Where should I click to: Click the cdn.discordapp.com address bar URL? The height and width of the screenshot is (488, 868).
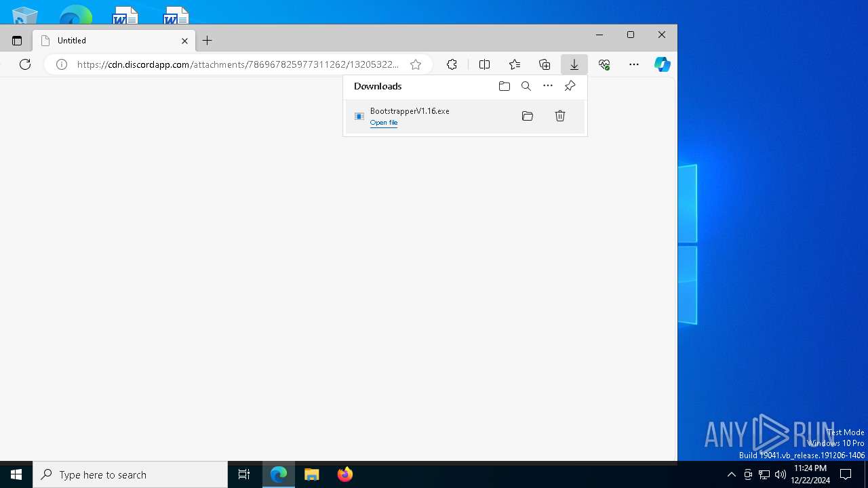(x=238, y=64)
